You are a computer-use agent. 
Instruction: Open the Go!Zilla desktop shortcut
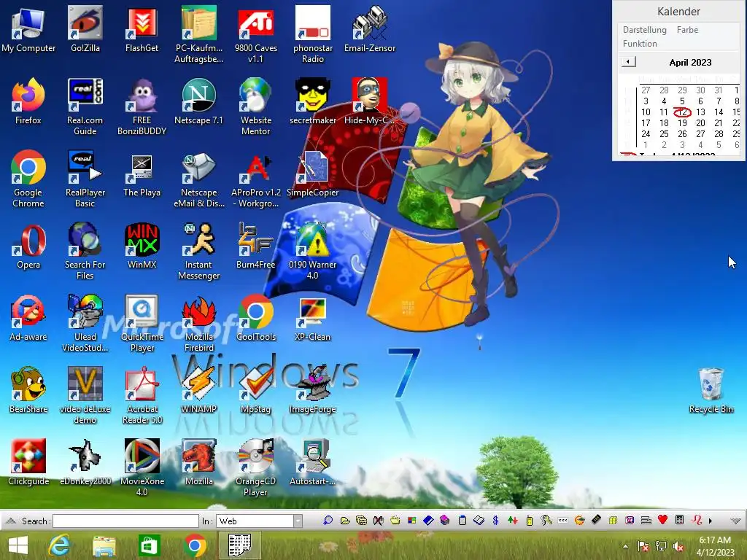pos(85,28)
